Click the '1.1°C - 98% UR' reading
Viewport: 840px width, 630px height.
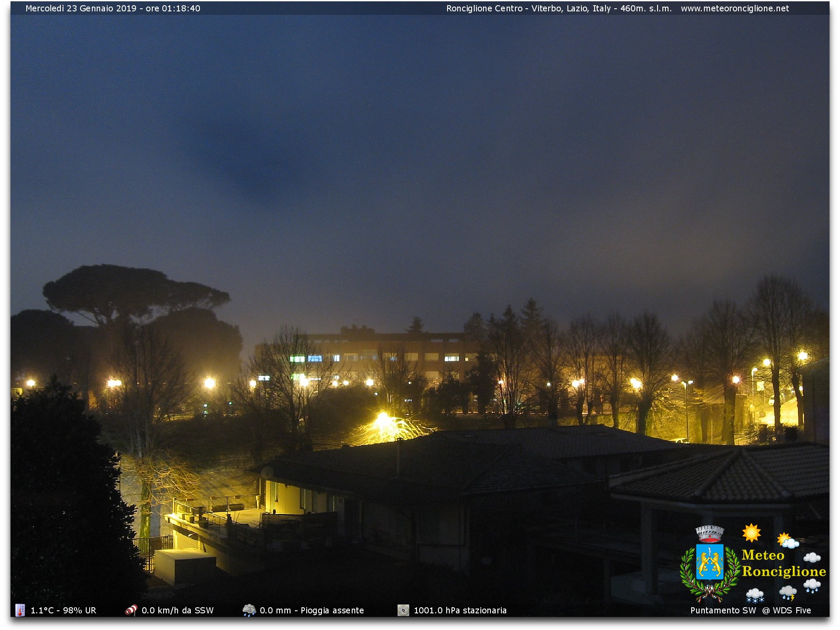(x=63, y=610)
